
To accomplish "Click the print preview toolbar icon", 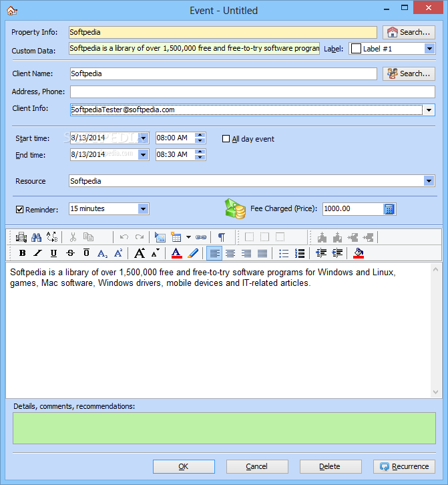I will click(x=21, y=237).
